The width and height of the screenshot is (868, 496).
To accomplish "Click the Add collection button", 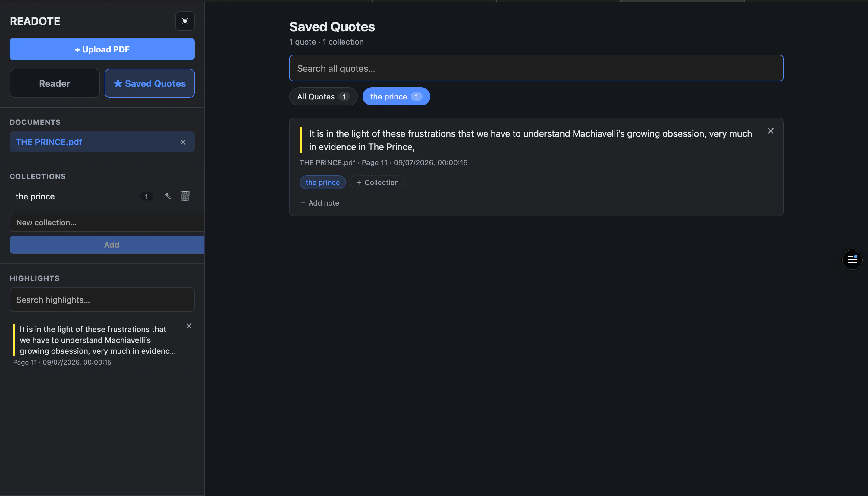I will (x=107, y=245).
